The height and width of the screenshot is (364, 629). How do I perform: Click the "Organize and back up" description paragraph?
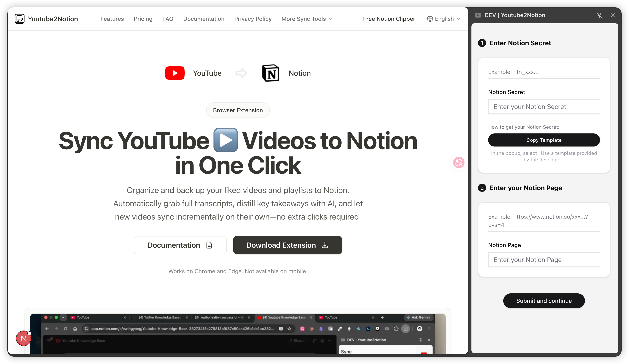click(x=238, y=203)
